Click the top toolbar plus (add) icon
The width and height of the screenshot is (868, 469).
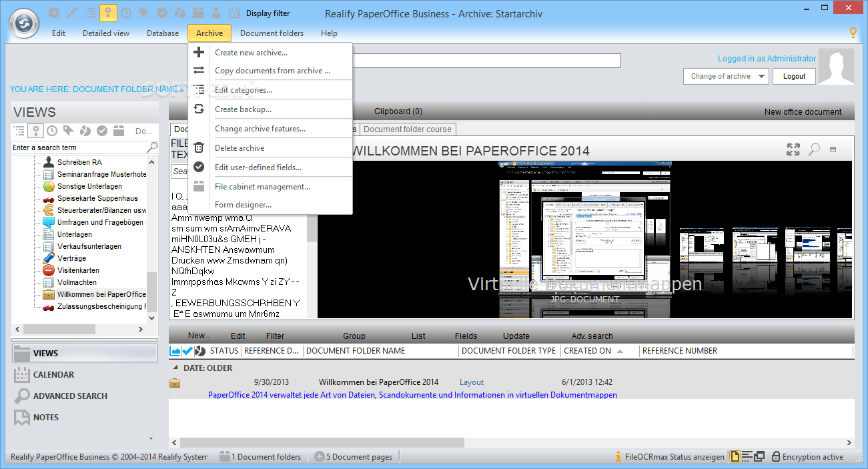55,13
